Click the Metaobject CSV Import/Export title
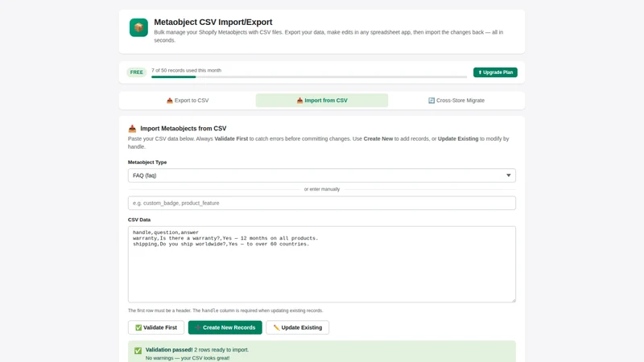 [213, 23]
